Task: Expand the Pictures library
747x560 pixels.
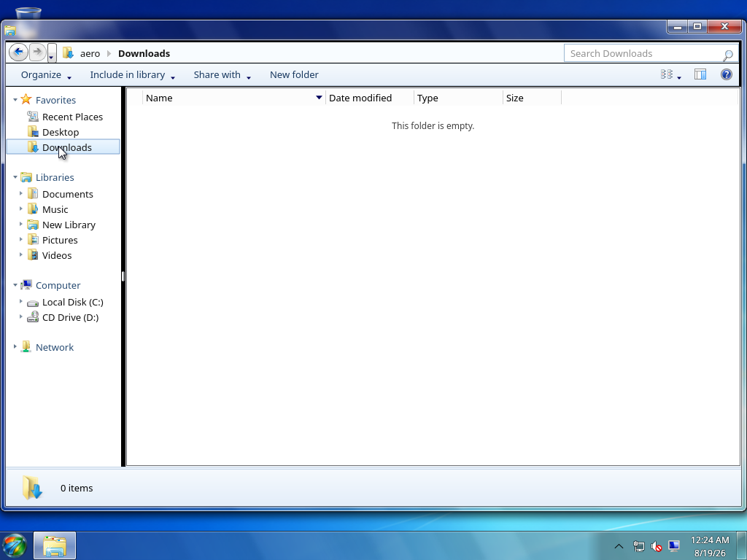Action: click(x=21, y=239)
